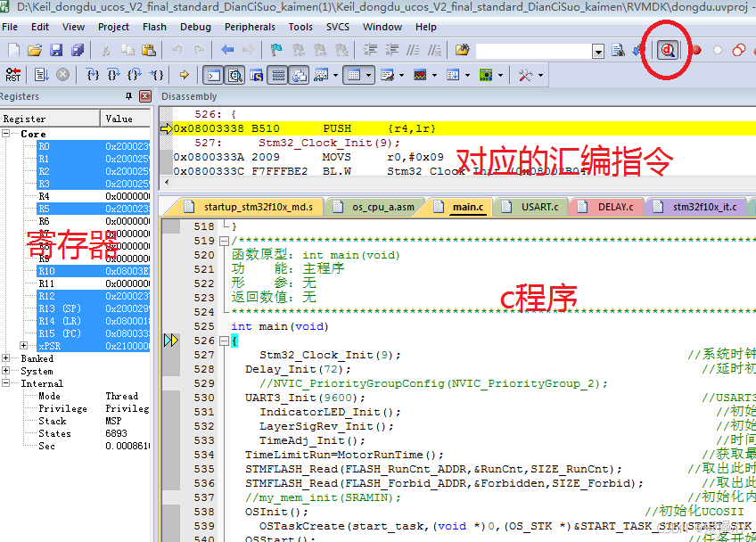Run the program
756x542 pixels.
[x=42, y=75]
